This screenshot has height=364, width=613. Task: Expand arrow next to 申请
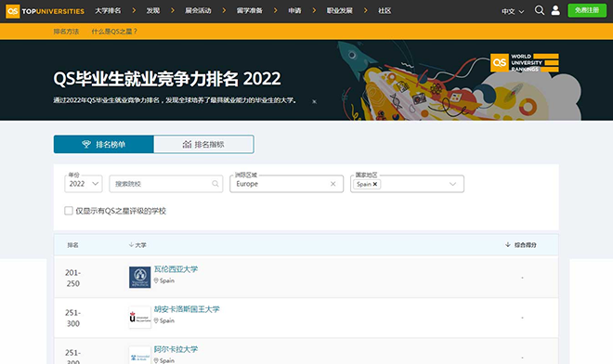tap(314, 10)
